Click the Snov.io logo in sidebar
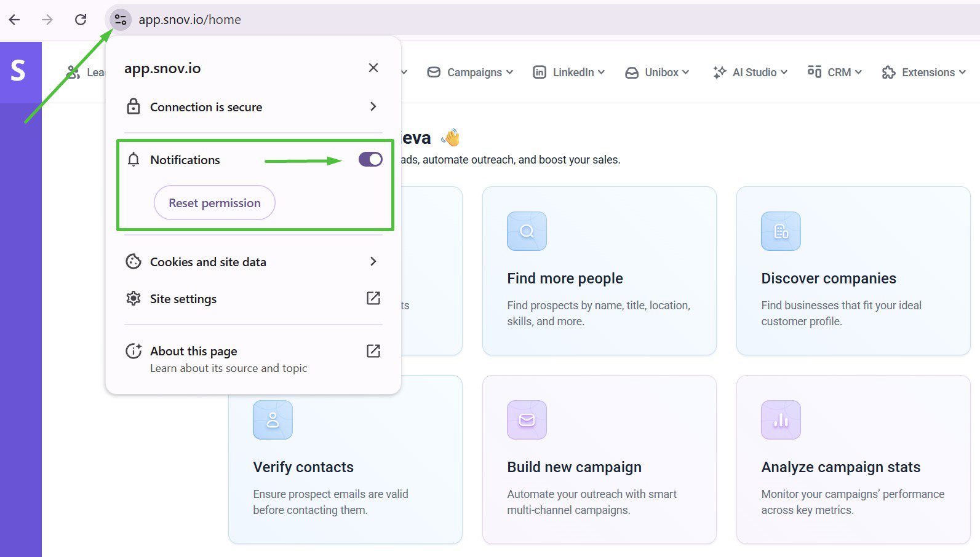Viewport: 980px width, 557px height. (18, 71)
